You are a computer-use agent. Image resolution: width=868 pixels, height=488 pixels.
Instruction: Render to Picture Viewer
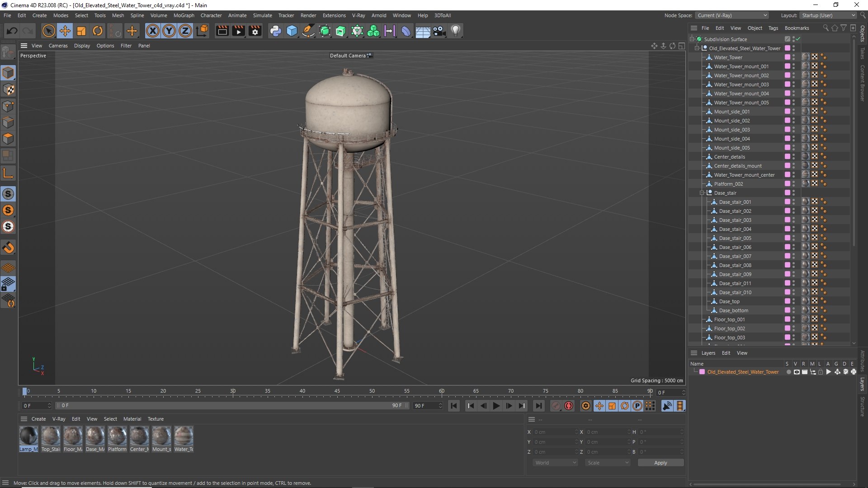[x=238, y=31]
